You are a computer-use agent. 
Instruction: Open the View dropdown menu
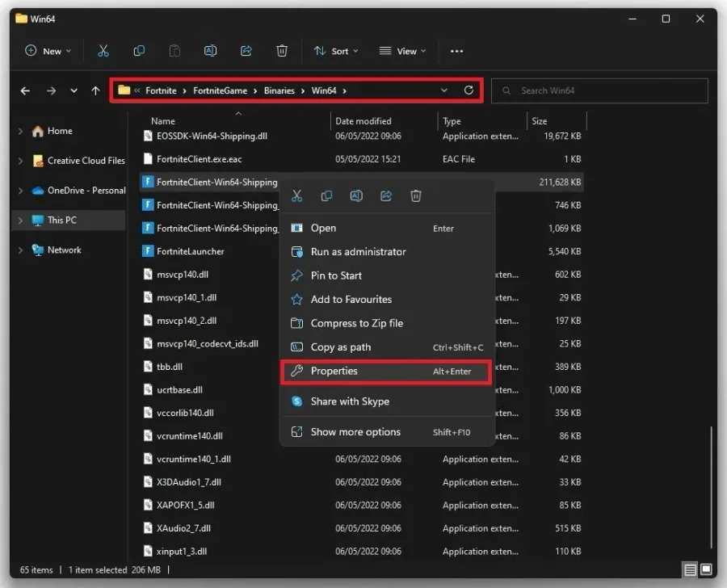pyautogui.click(x=402, y=51)
